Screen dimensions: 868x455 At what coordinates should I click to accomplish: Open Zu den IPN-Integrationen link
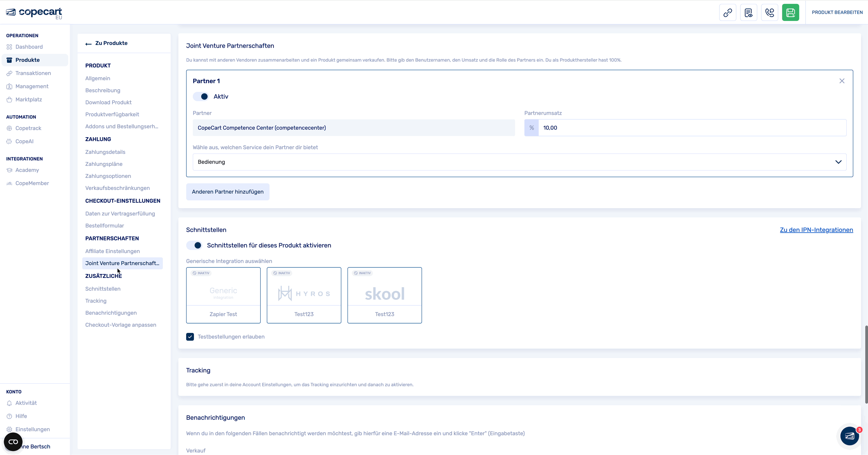coord(816,230)
